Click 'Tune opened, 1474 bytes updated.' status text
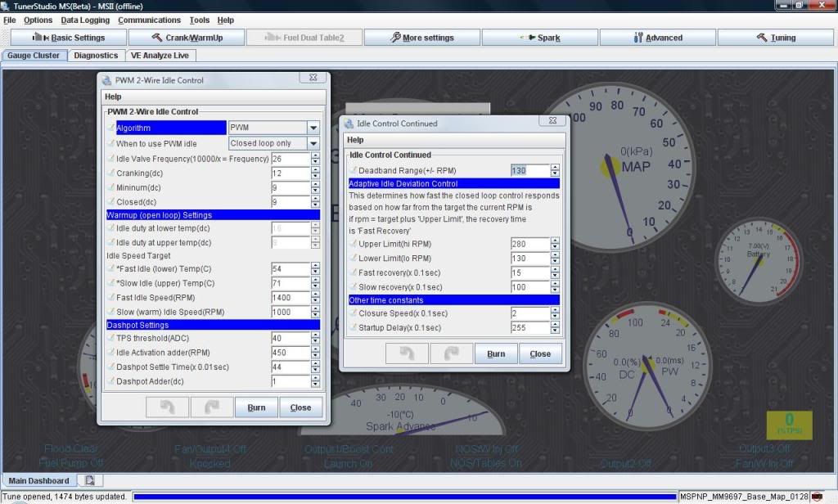The width and height of the screenshot is (838, 504). tap(65, 497)
